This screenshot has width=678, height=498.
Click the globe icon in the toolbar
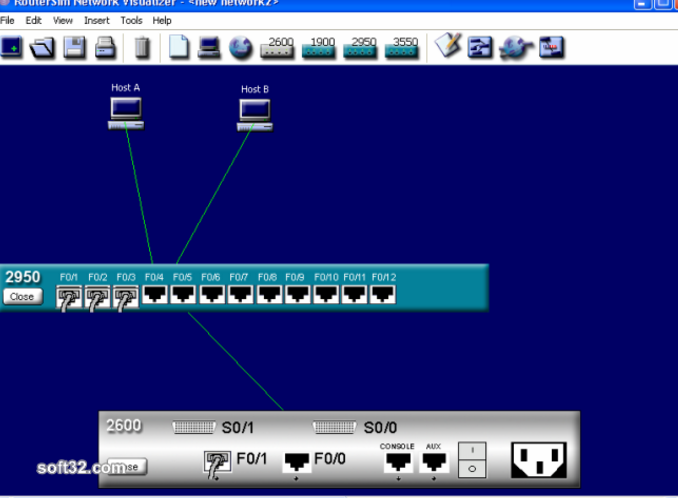pyautogui.click(x=240, y=48)
